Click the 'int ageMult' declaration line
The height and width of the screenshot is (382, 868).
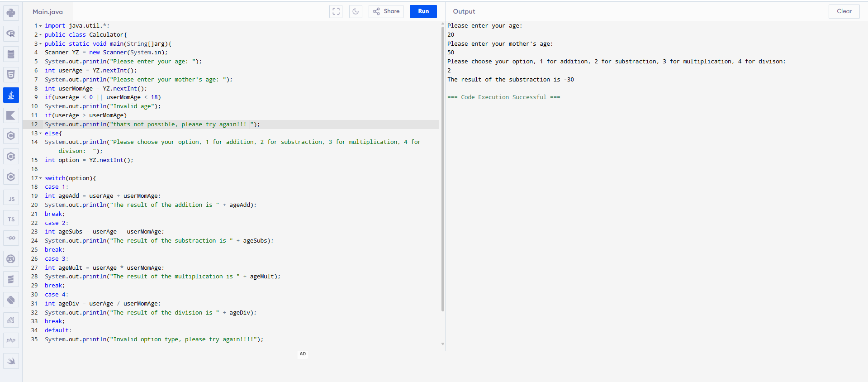click(104, 268)
